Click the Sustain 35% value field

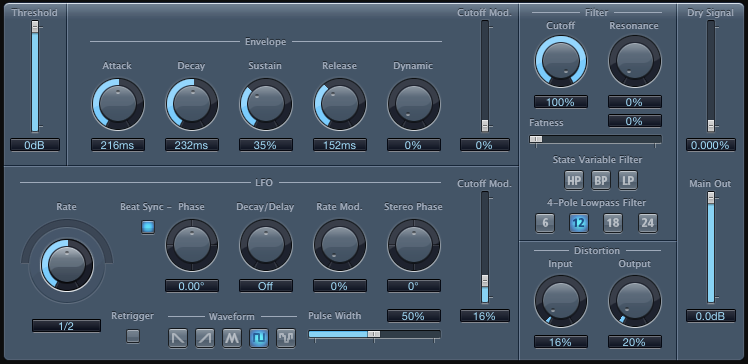click(x=266, y=145)
